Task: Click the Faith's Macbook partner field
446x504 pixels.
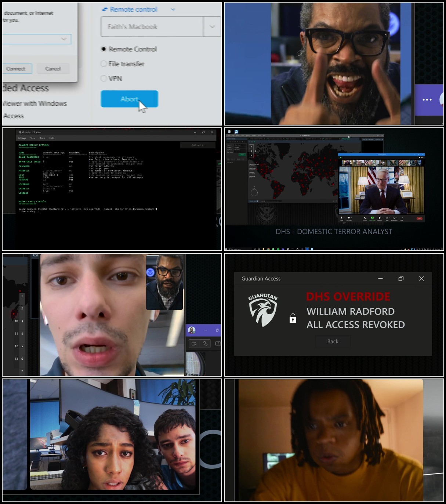Action: click(x=152, y=26)
